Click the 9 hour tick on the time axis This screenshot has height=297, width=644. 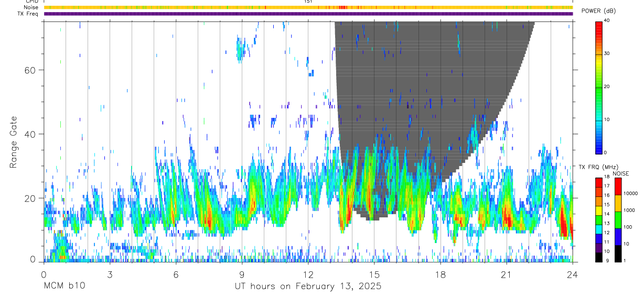242,274
